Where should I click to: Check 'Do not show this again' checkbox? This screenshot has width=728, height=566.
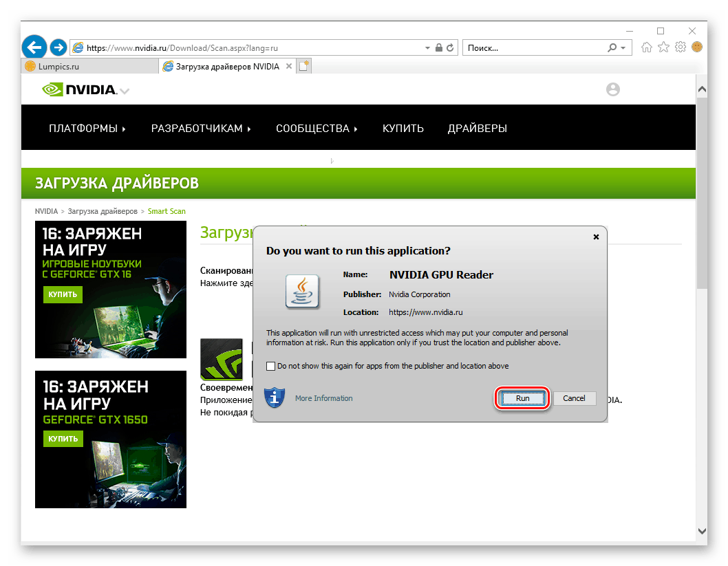click(x=270, y=366)
